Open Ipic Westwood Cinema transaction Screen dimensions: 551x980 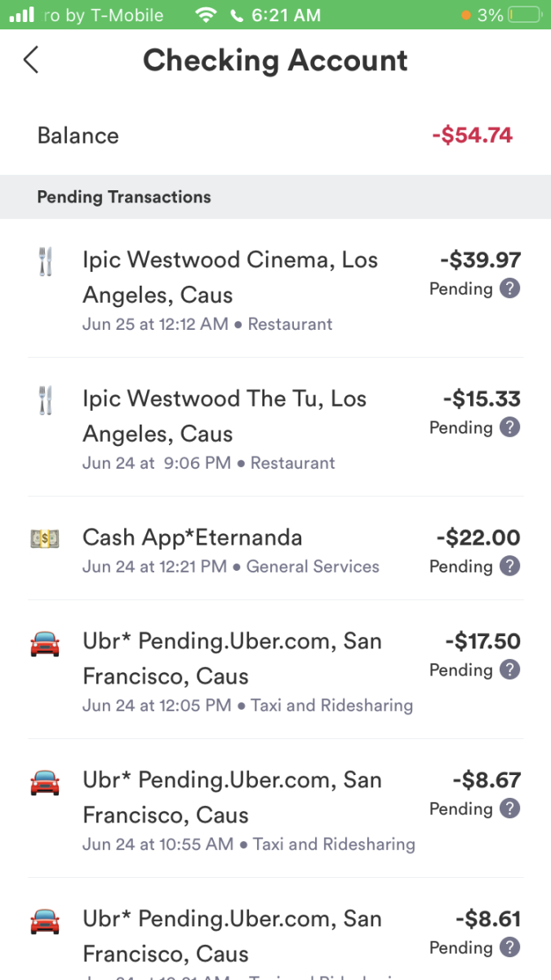(x=275, y=288)
